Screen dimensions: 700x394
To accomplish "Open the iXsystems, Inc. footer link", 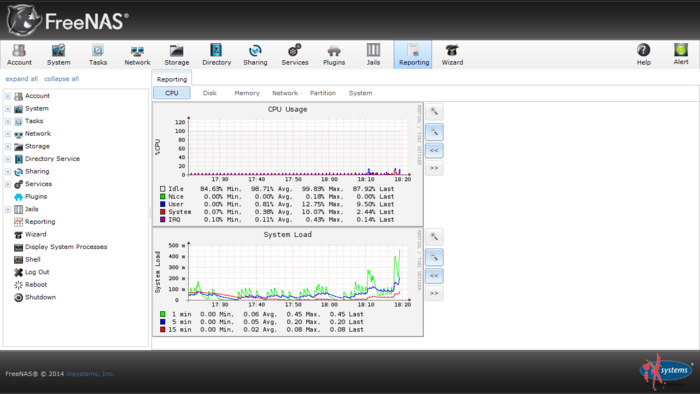I will pyautogui.click(x=90, y=374).
